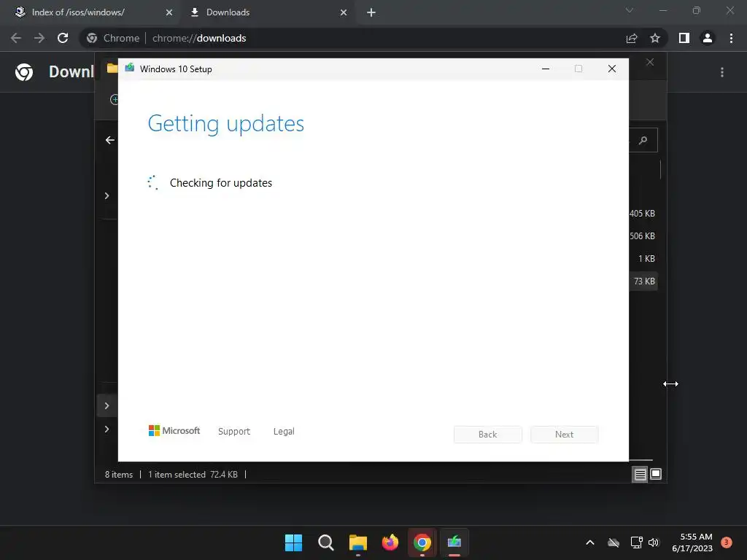Viewport: 747px width, 560px height.
Task: Click the Back button in Windows 10 Setup
Action: pyautogui.click(x=488, y=435)
